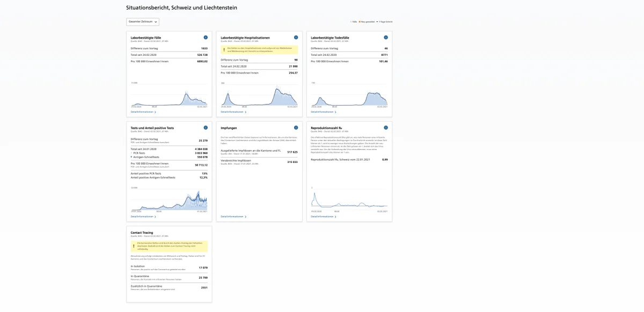Click the Laborbestätigte Hospitalisationen chart
Screen dimensions: 644x312
[x=259, y=95]
